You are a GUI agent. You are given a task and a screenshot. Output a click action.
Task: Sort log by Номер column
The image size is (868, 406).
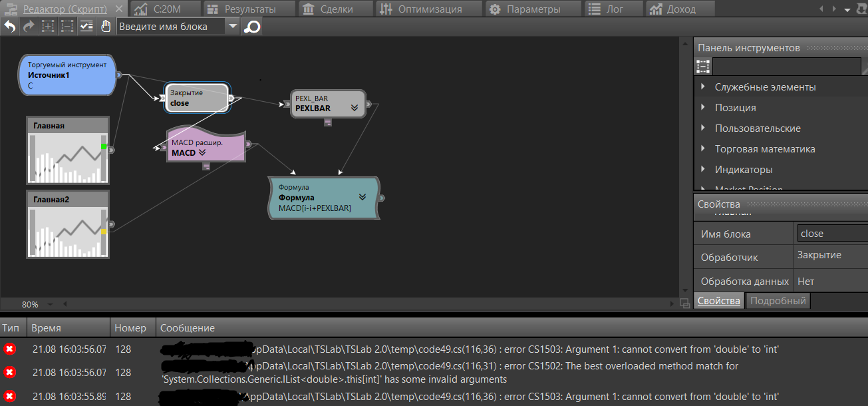point(132,327)
